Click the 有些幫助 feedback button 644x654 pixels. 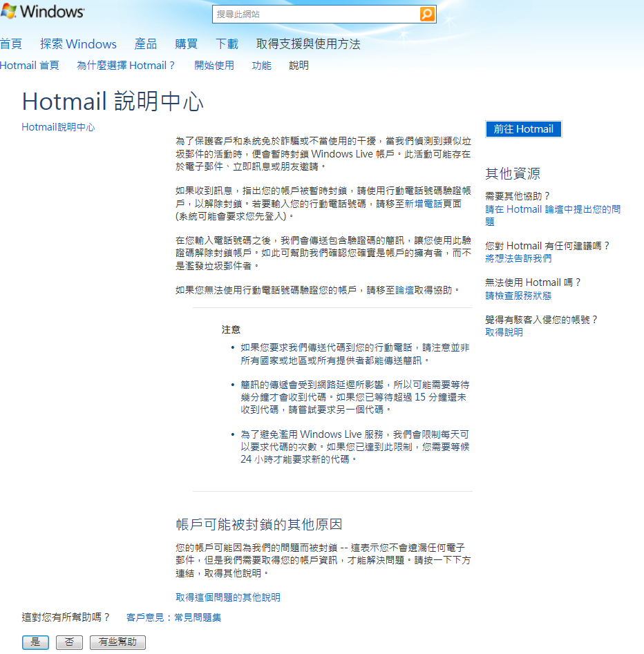117,642
